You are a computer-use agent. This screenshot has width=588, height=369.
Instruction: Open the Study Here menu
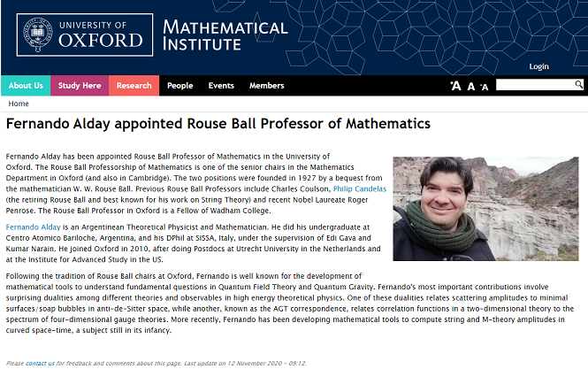[80, 86]
